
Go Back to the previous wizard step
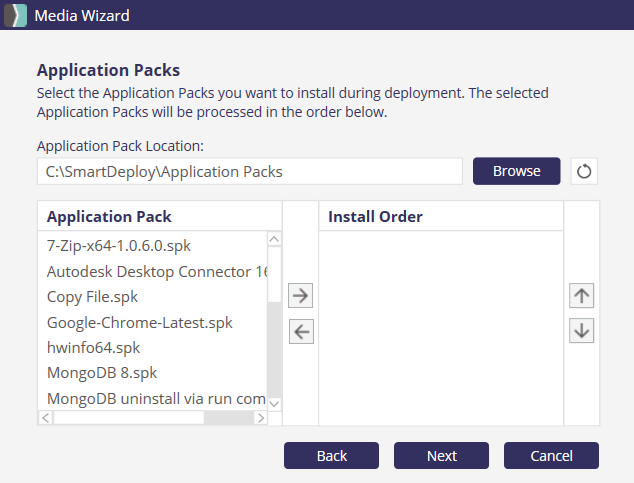click(331, 455)
